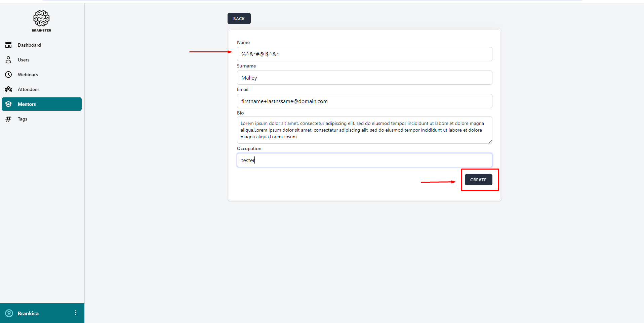The width and height of the screenshot is (644, 323).
Task: Click the Mentors graduation cap icon
Action: tap(8, 104)
